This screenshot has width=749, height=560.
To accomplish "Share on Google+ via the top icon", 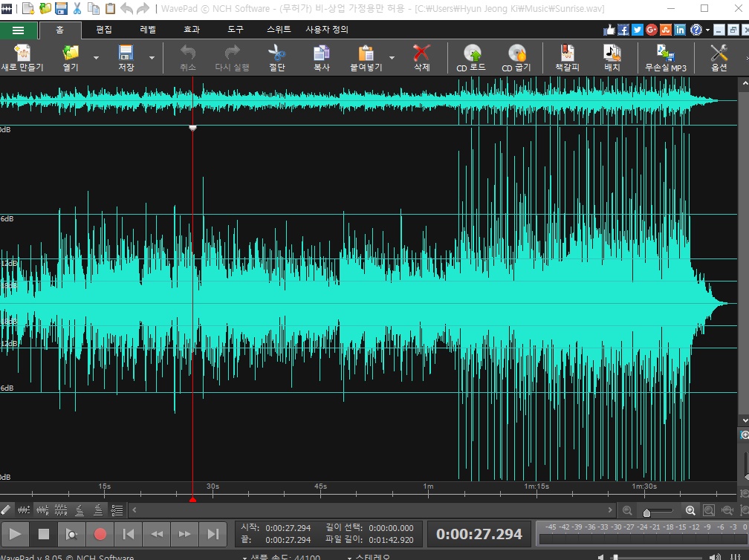I will pyautogui.click(x=652, y=30).
